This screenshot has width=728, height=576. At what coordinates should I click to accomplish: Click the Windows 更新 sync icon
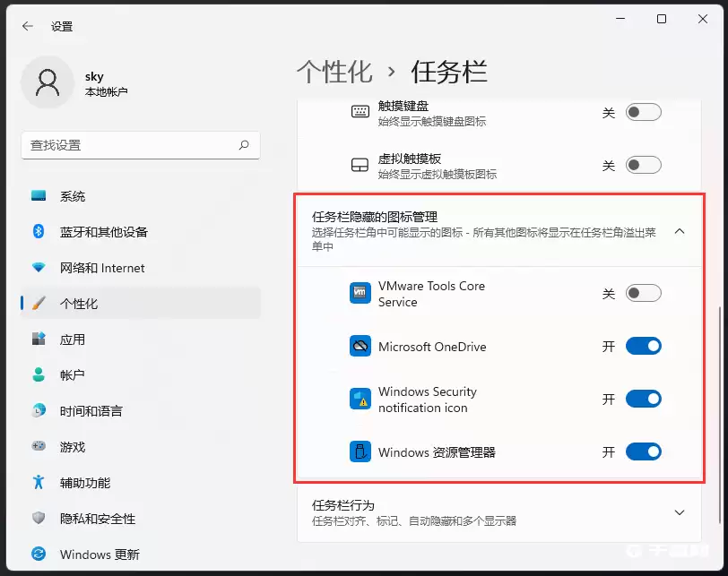click(x=39, y=554)
